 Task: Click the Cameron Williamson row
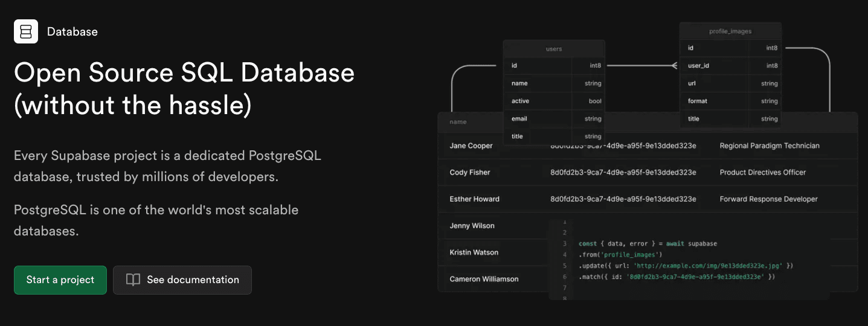(484, 279)
